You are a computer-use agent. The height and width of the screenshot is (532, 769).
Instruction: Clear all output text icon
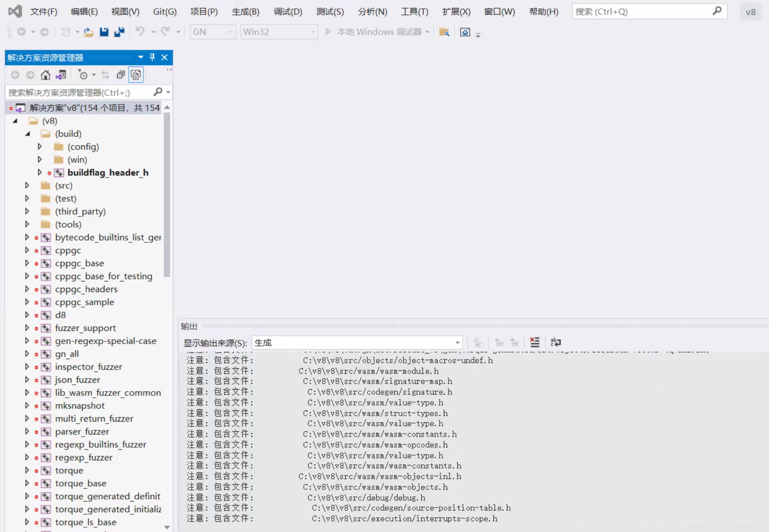(535, 342)
